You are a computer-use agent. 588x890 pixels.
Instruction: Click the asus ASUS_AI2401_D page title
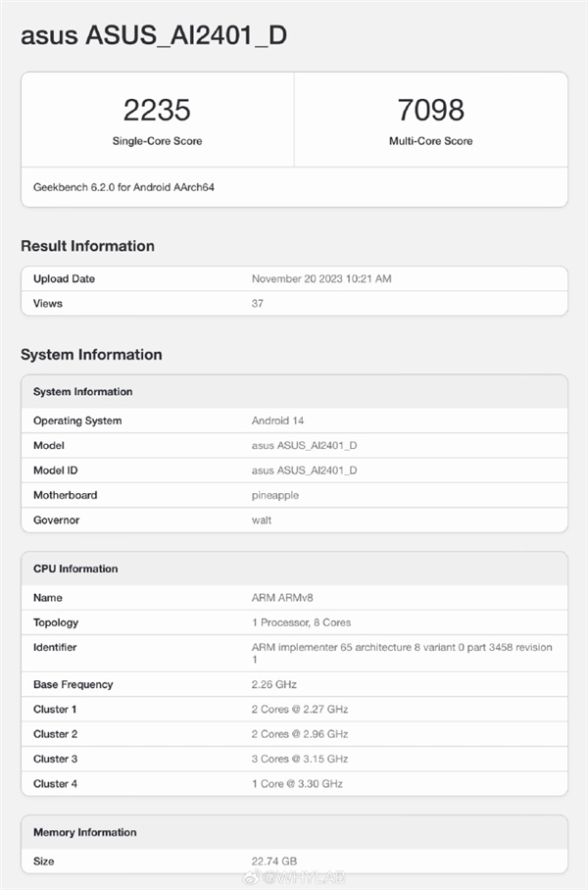click(154, 36)
